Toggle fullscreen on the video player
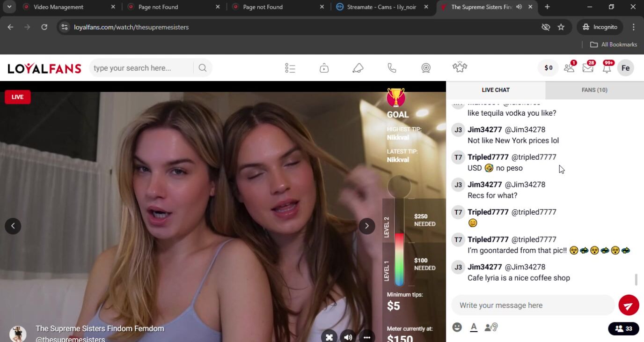 (329, 337)
